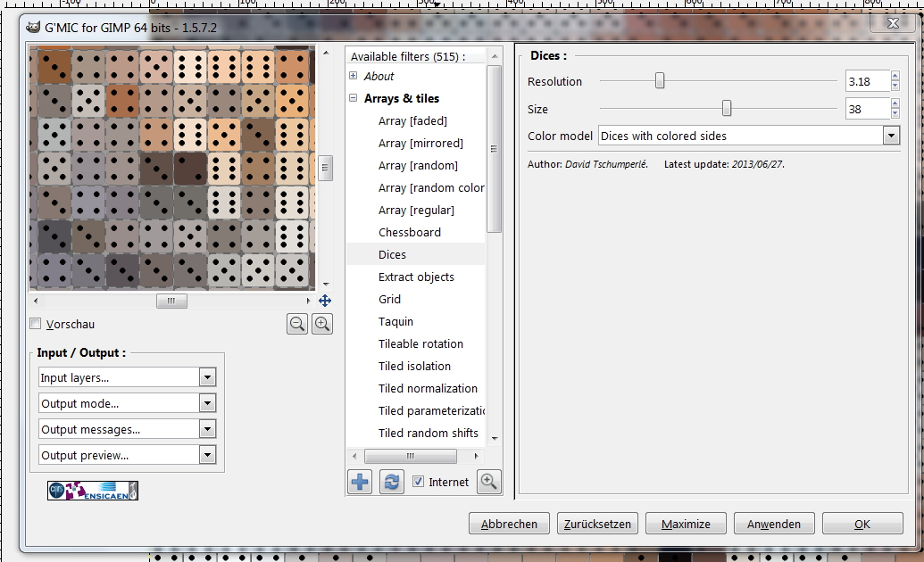Click the refresh filters icon
This screenshot has height=562, width=924.
(391, 482)
